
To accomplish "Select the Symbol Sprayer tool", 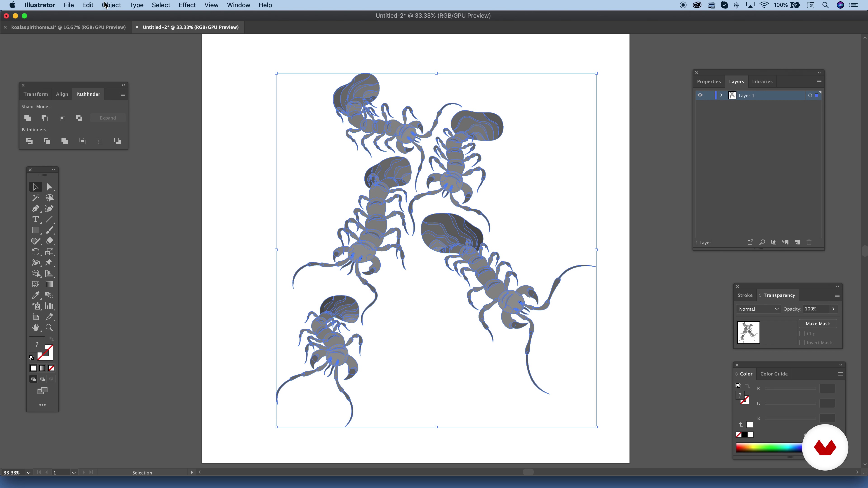I will [35, 306].
